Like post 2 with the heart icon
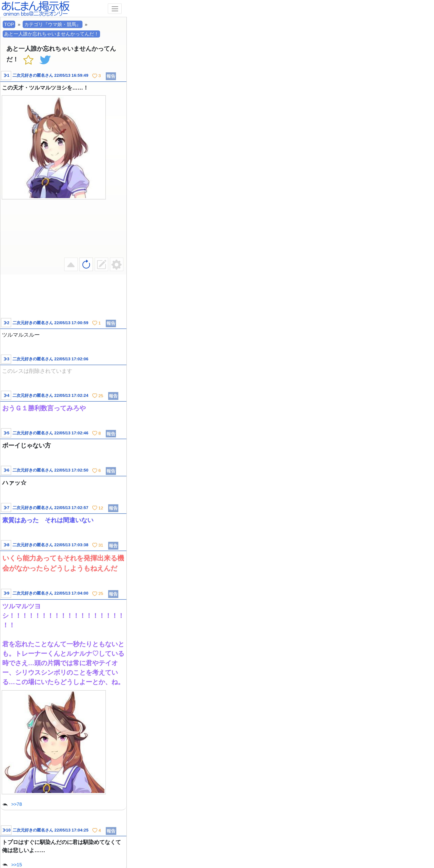434x868 pixels. pos(95,323)
